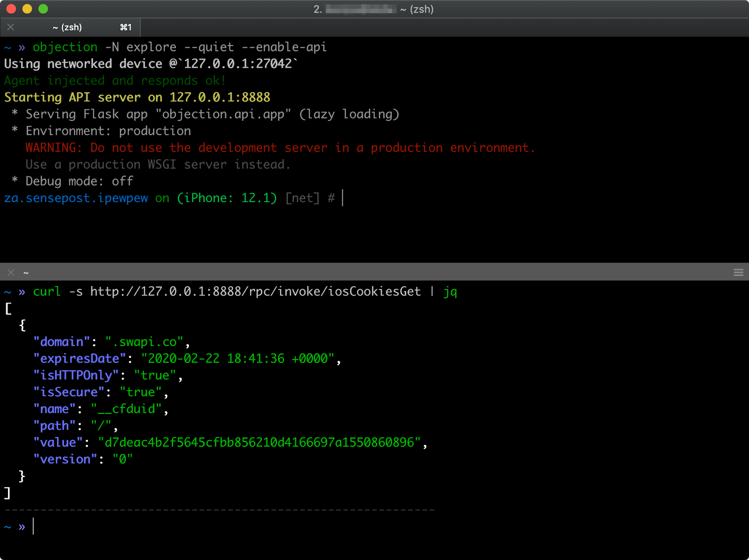The height and width of the screenshot is (560, 749).
Task: Click the 'Using networked device' line
Action: tap(151, 64)
